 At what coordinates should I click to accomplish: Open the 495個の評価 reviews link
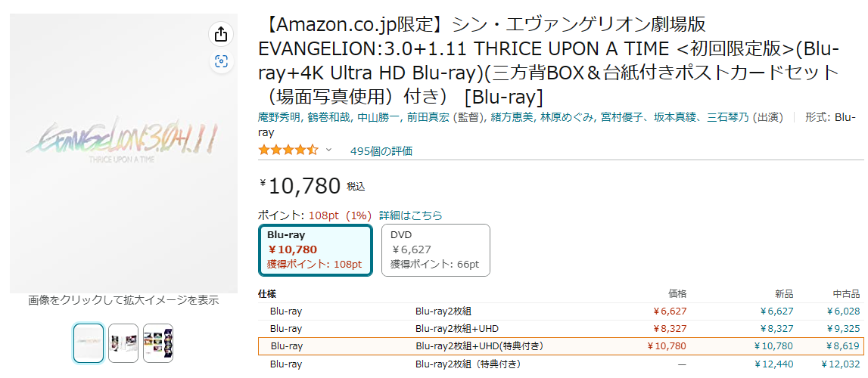coord(381,151)
